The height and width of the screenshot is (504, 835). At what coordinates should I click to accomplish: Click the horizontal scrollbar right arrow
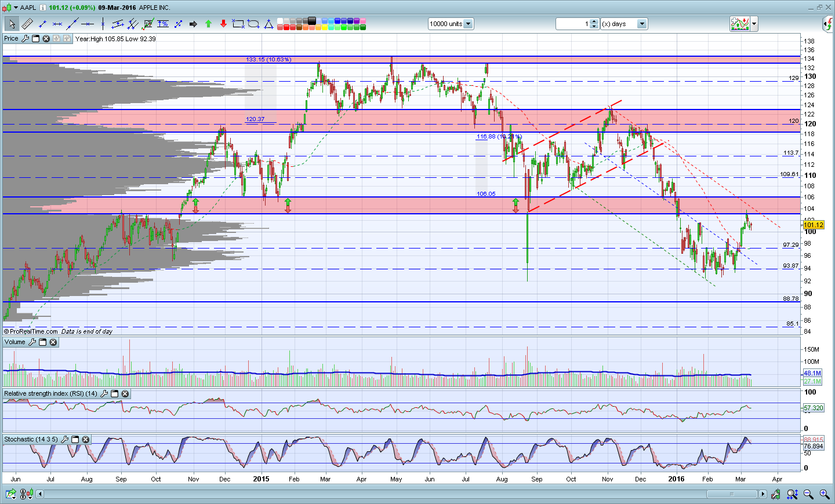click(x=763, y=494)
